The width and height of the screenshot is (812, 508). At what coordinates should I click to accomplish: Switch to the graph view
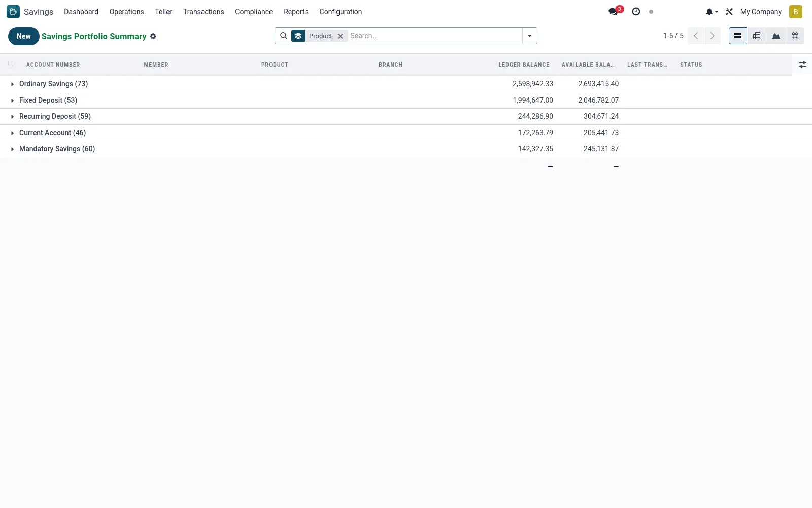click(x=776, y=36)
